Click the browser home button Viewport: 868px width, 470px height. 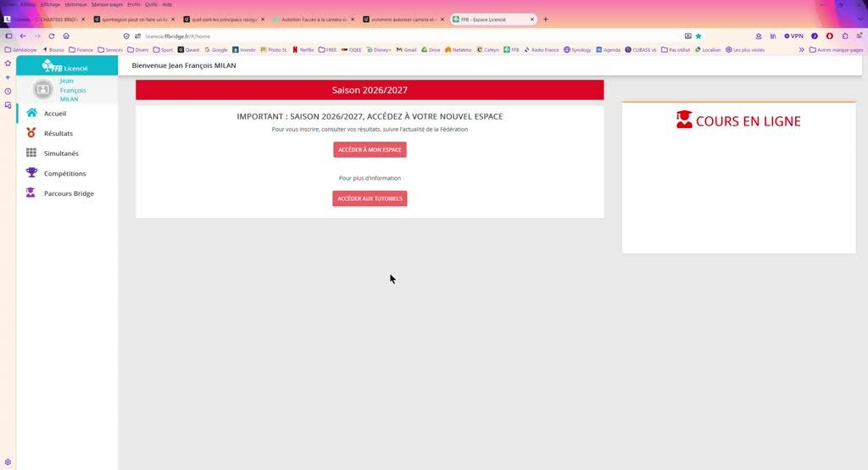click(x=66, y=36)
